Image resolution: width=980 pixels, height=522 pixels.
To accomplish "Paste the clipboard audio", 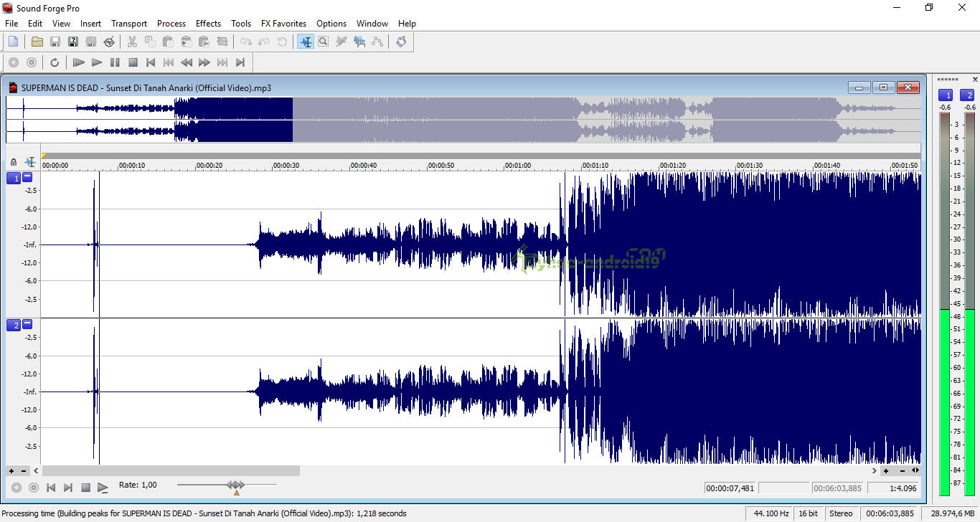I will pos(168,42).
